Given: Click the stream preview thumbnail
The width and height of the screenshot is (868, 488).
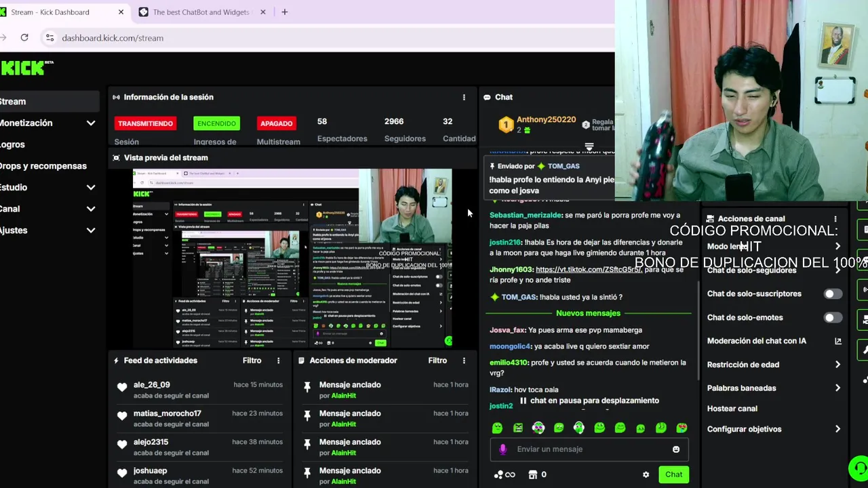Looking at the screenshot, I should [292, 258].
